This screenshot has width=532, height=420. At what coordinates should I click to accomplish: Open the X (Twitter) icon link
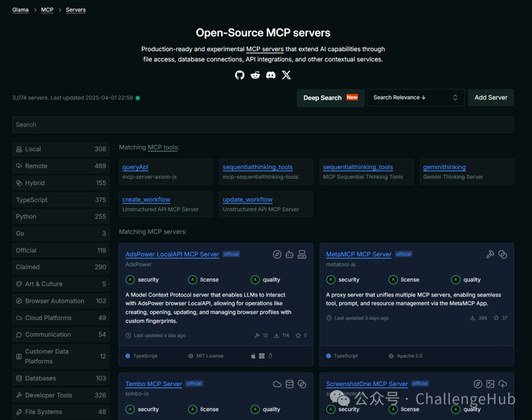point(286,75)
